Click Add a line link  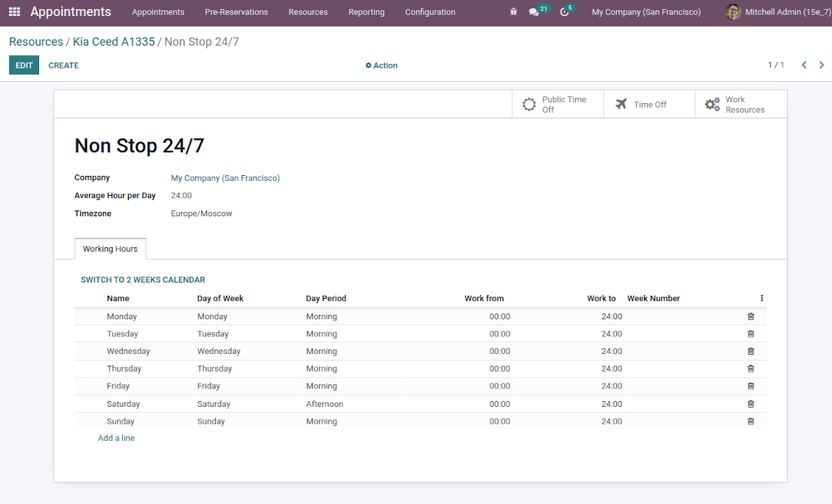pos(116,439)
